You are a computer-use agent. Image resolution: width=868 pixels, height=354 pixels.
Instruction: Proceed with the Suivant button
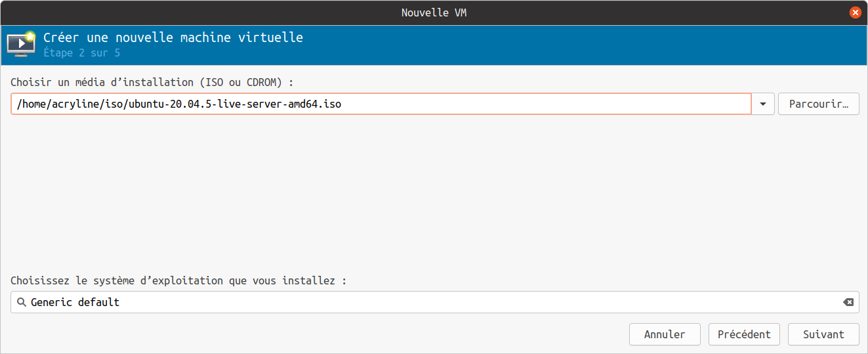click(x=823, y=334)
